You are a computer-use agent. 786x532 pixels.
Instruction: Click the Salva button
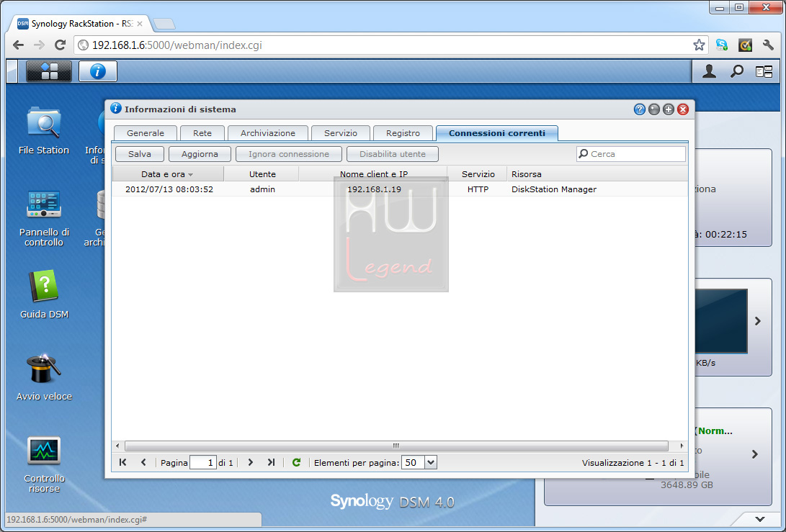tap(140, 154)
